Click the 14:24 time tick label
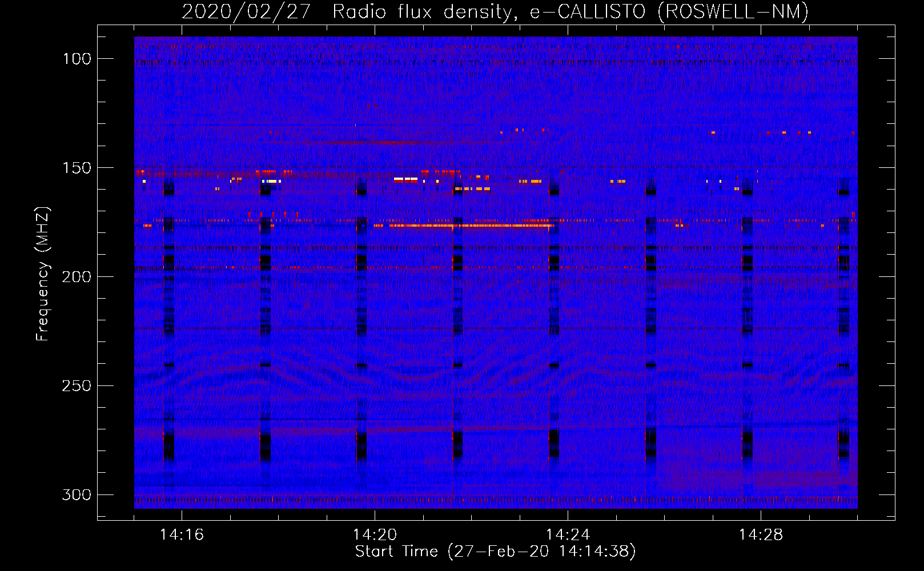 (568, 535)
